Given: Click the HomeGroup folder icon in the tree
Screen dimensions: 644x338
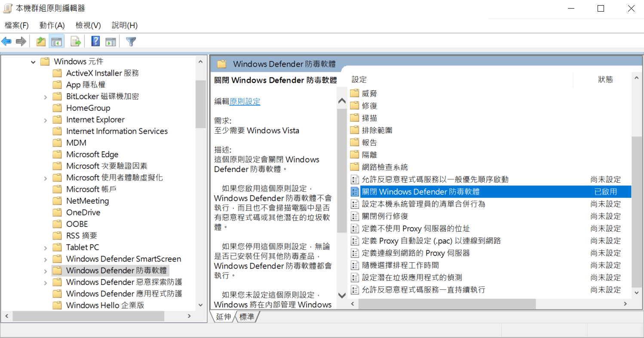Looking at the screenshot, I should (x=57, y=108).
